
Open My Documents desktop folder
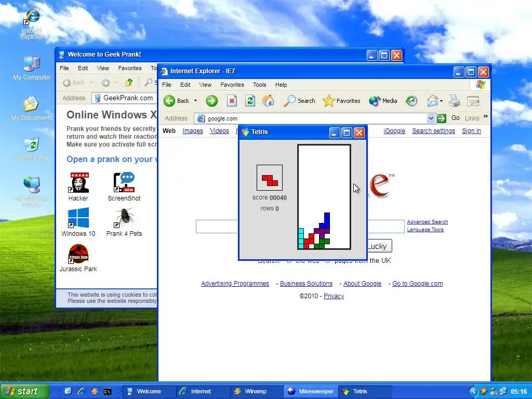(x=32, y=108)
